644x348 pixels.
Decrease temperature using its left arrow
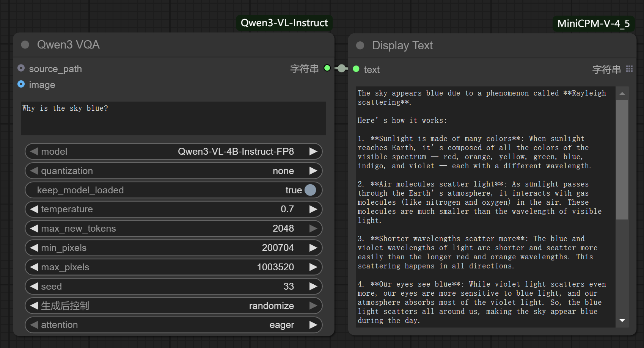(x=33, y=209)
